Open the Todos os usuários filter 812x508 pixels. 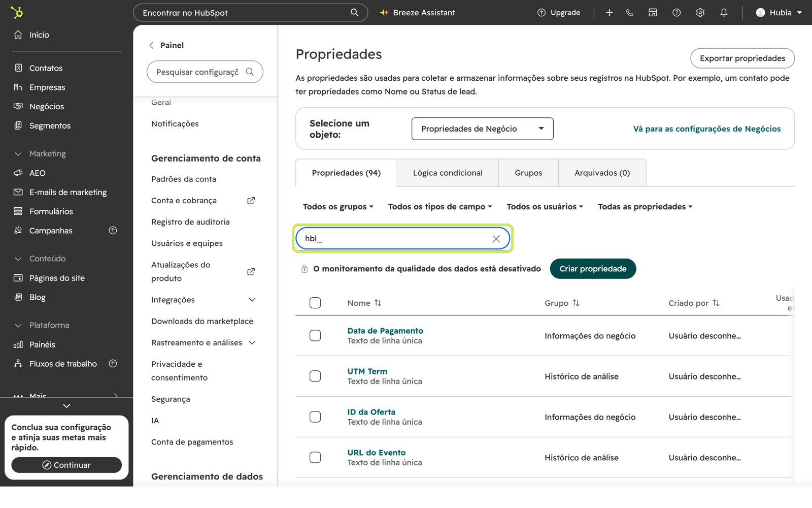545,207
